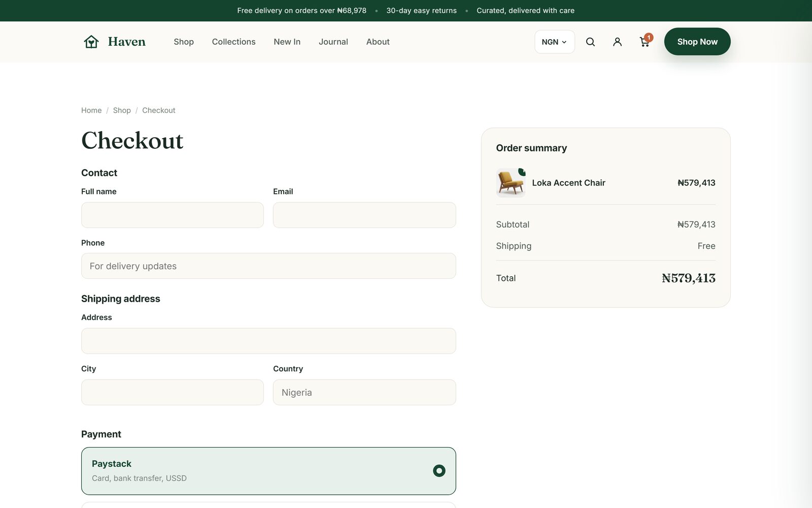Click the Home breadcrumb link
The width and height of the screenshot is (812, 508).
click(91, 110)
